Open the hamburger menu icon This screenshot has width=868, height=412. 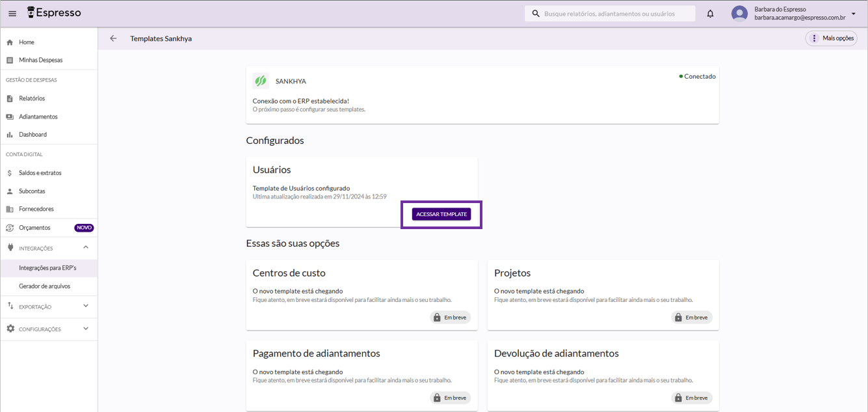point(12,14)
